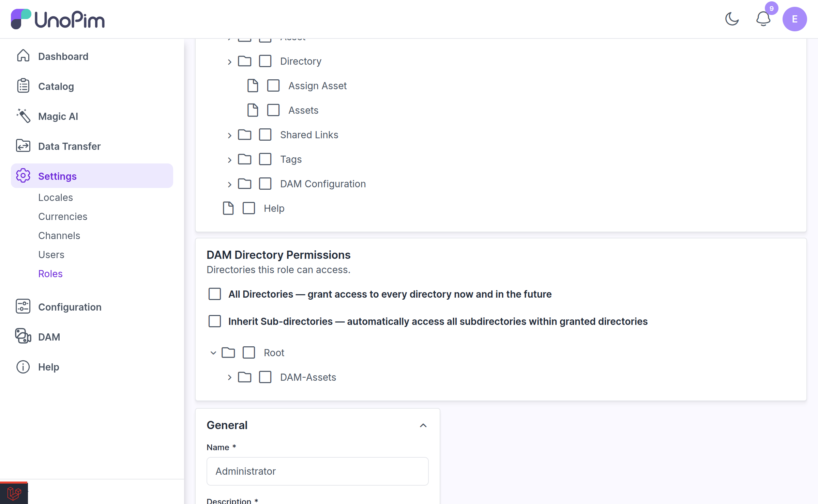The width and height of the screenshot is (818, 504).
Task: Open Magic AI menu item
Action: tap(58, 116)
